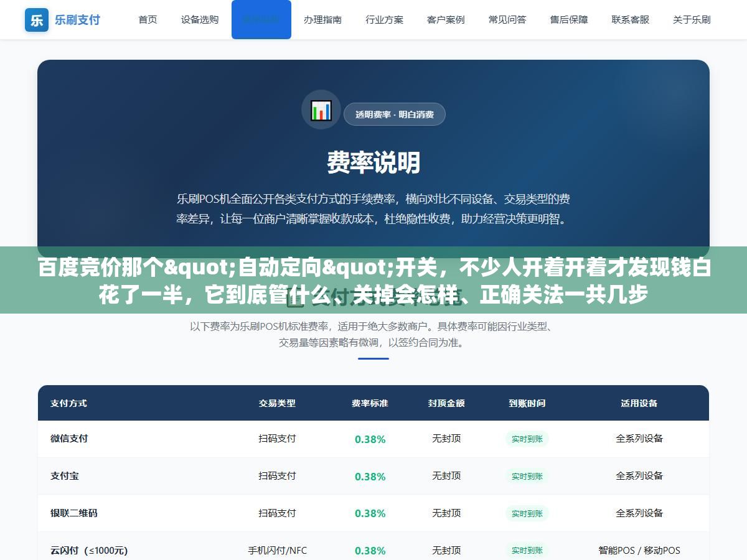Click 全系列设备 in the 支付宝 row
The width and height of the screenshot is (747, 560).
[x=639, y=475]
